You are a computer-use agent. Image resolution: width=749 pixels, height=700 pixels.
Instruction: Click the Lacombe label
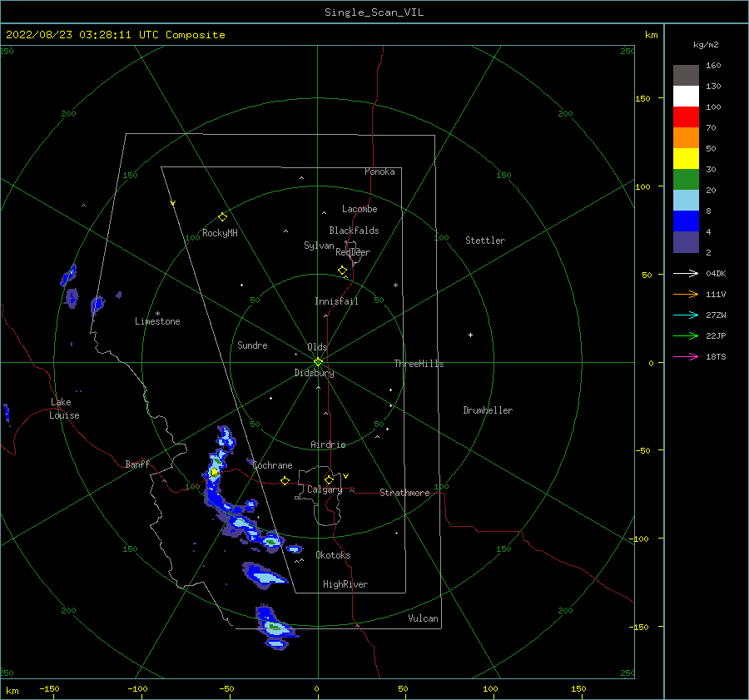point(360,209)
